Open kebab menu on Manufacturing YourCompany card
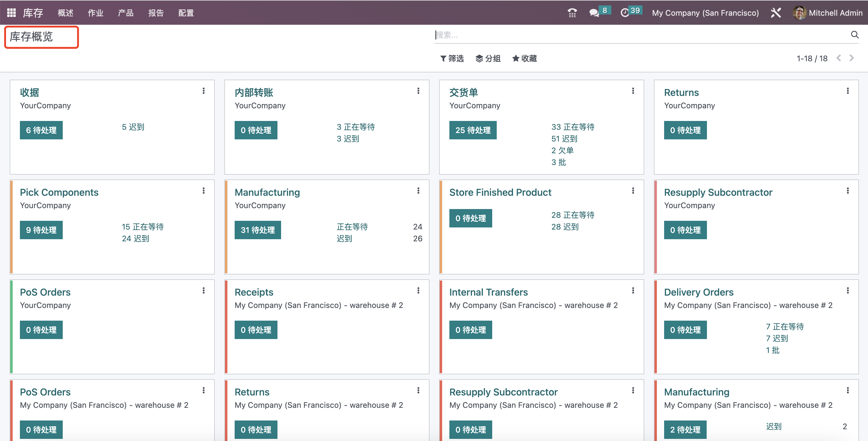The width and height of the screenshot is (868, 441). (x=418, y=191)
